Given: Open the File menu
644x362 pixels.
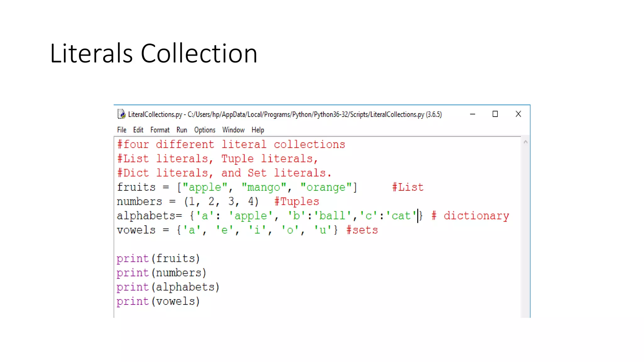Looking at the screenshot, I should click(x=122, y=130).
